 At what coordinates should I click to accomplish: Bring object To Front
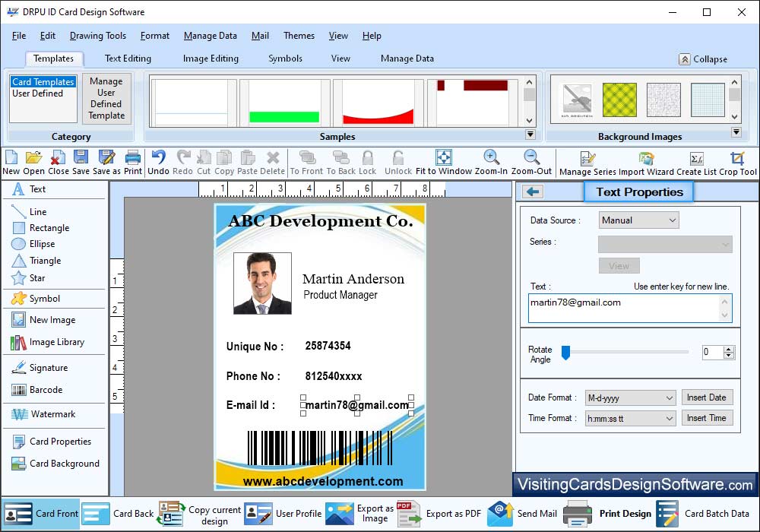(306, 163)
